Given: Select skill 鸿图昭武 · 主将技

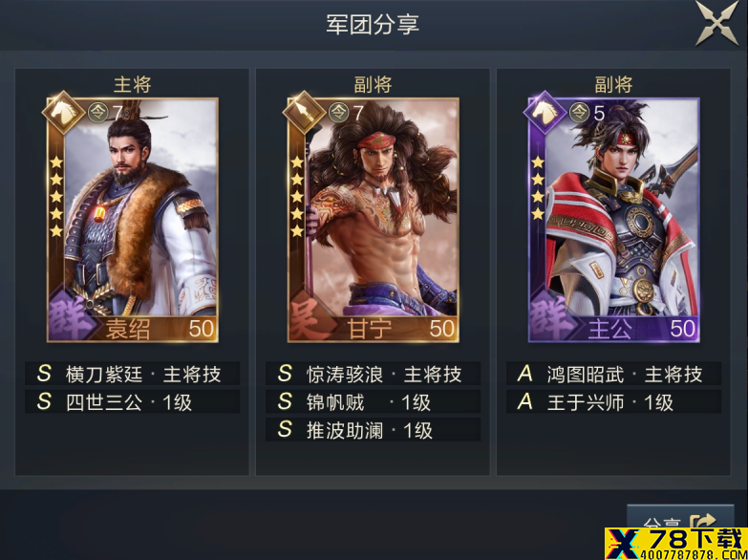Looking at the screenshot, I should tap(614, 374).
